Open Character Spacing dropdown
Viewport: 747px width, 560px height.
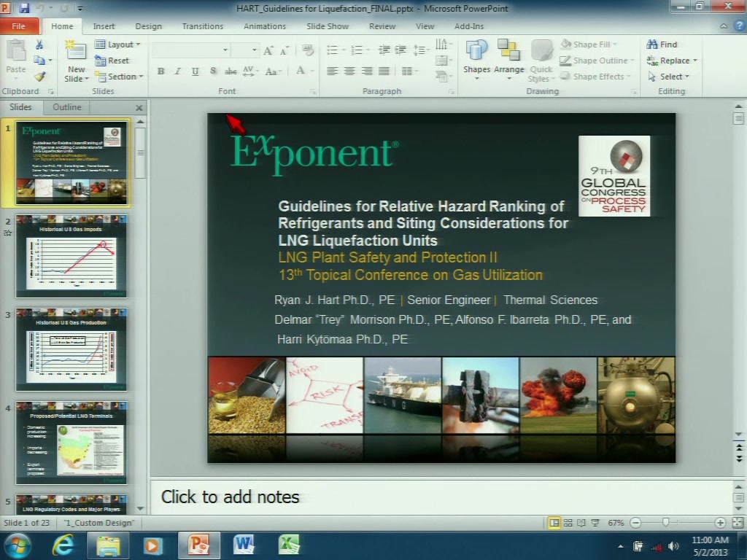coord(250,71)
